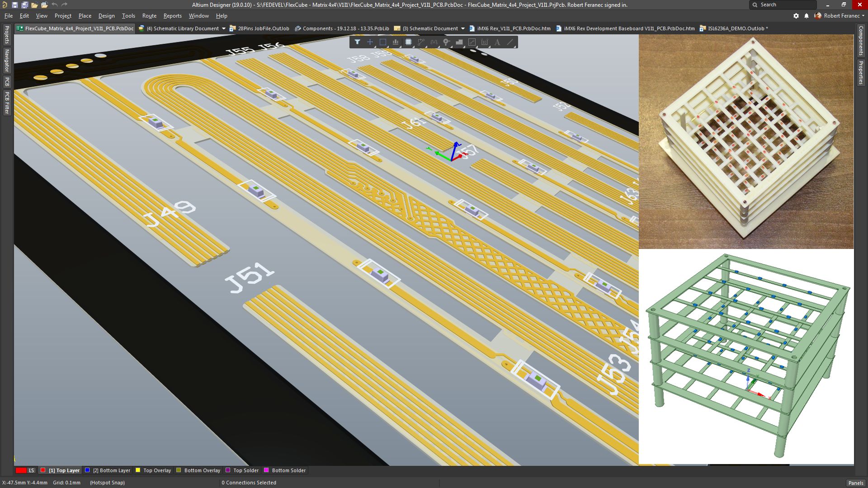Click the red LS layer color swatch

point(21,470)
